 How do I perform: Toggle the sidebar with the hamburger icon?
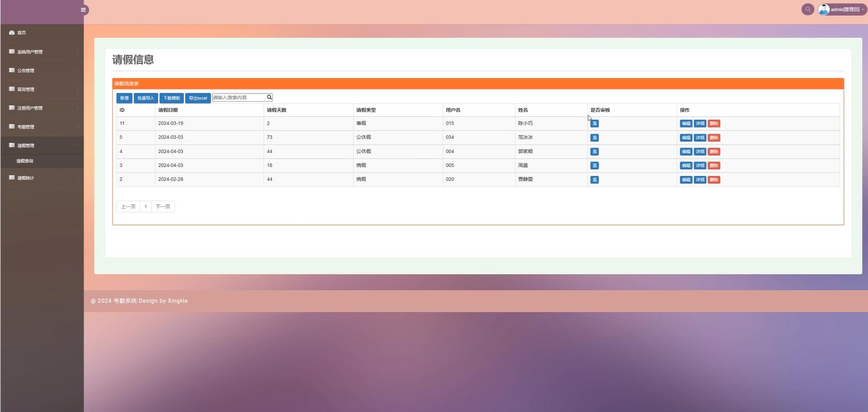pos(83,10)
